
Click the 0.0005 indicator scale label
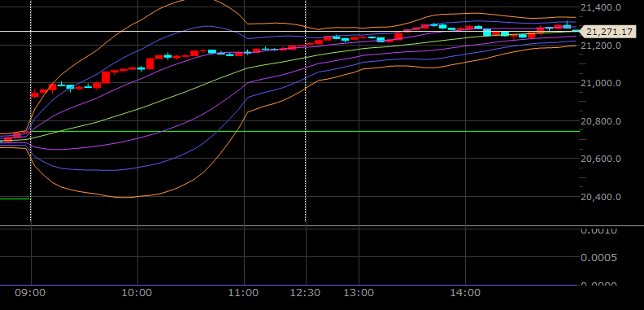(598, 258)
